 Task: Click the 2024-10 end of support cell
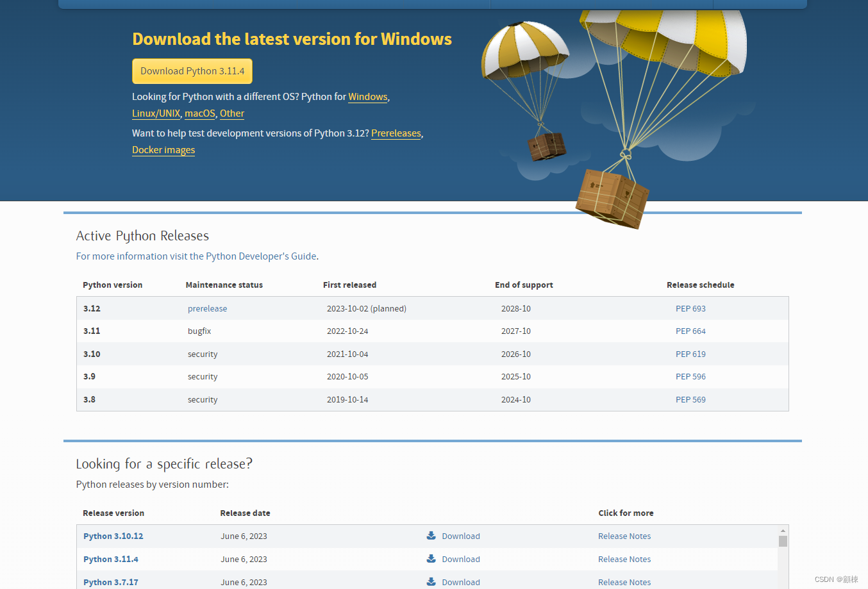point(516,399)
